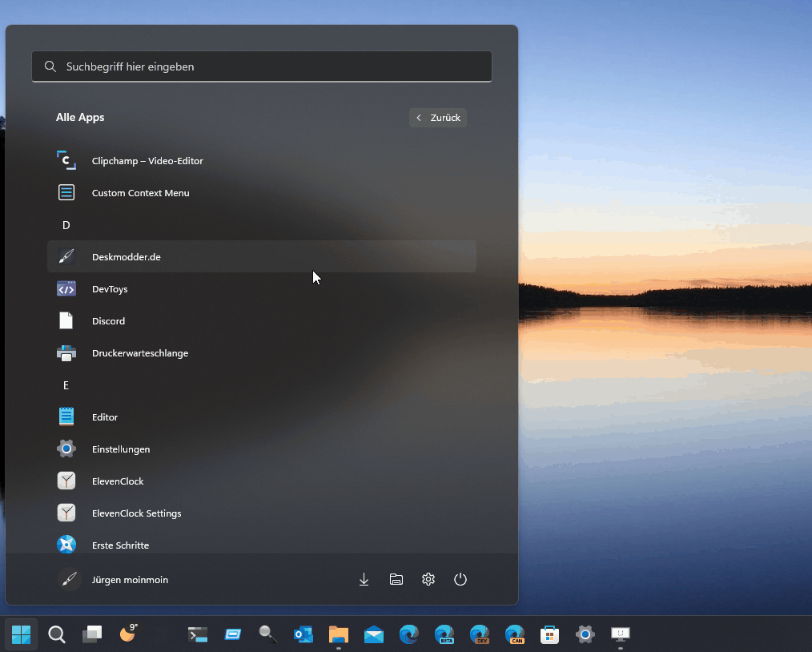The width and height of the screenshot is (812, 652).
Task: Click the Editor notepad icon
Action: 66,417
